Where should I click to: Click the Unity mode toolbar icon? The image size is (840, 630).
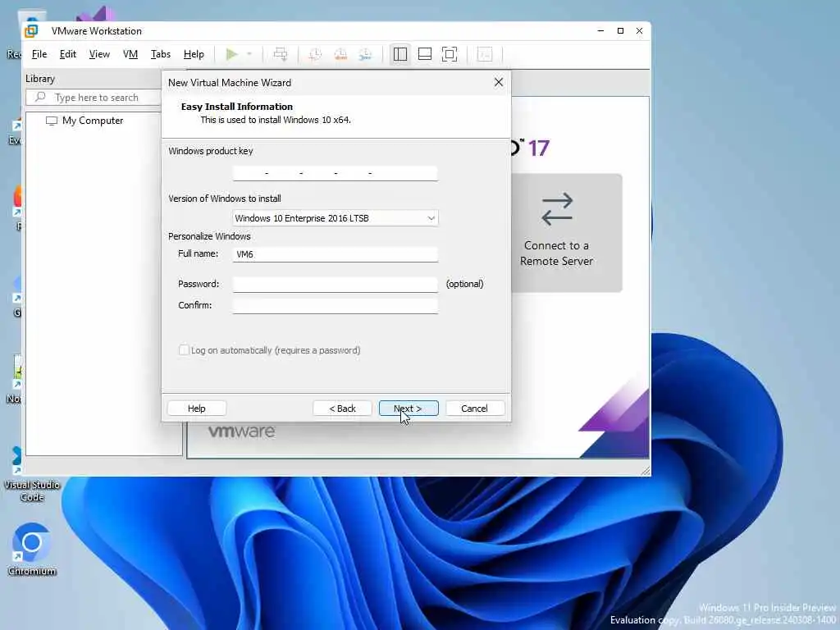(x=485, y=54)
